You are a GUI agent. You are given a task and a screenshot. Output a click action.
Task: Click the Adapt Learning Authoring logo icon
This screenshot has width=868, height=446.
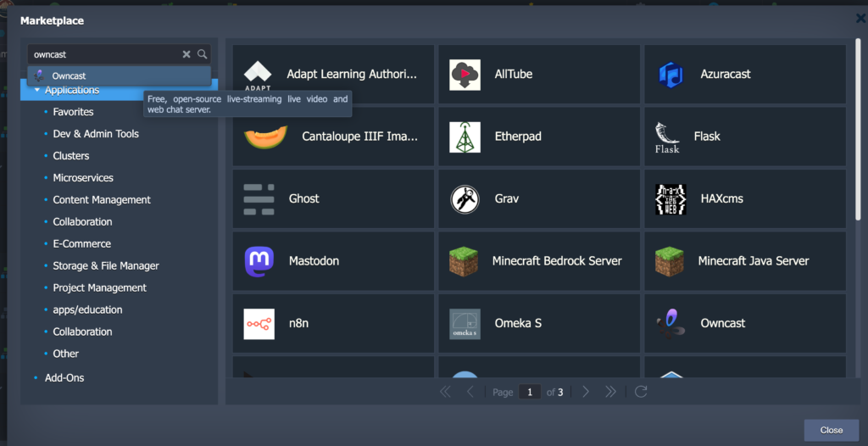click(258, 75)
